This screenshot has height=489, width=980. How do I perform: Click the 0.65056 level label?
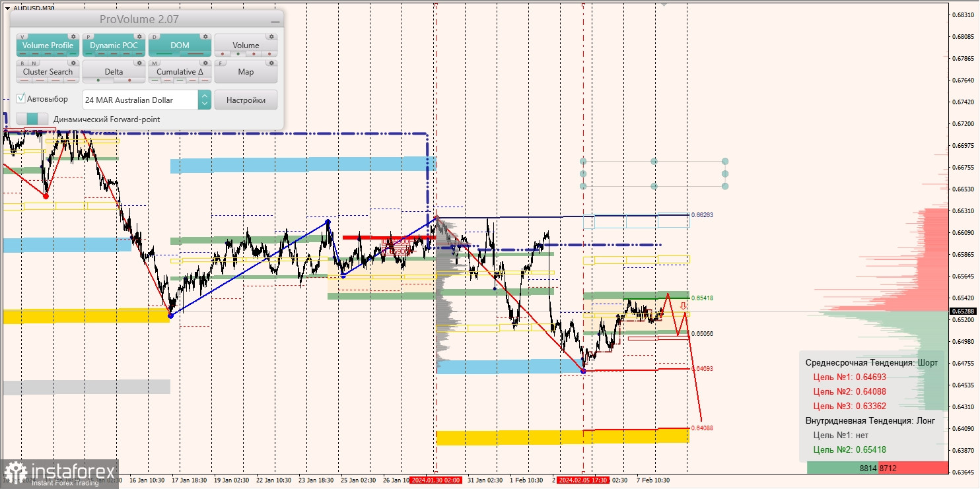(702, 334)
